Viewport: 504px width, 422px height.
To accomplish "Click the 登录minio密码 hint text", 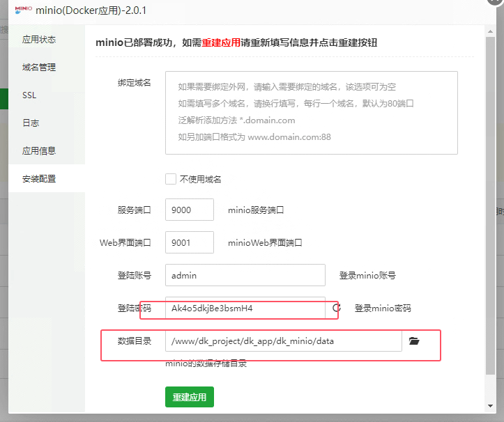I will 383,308.
